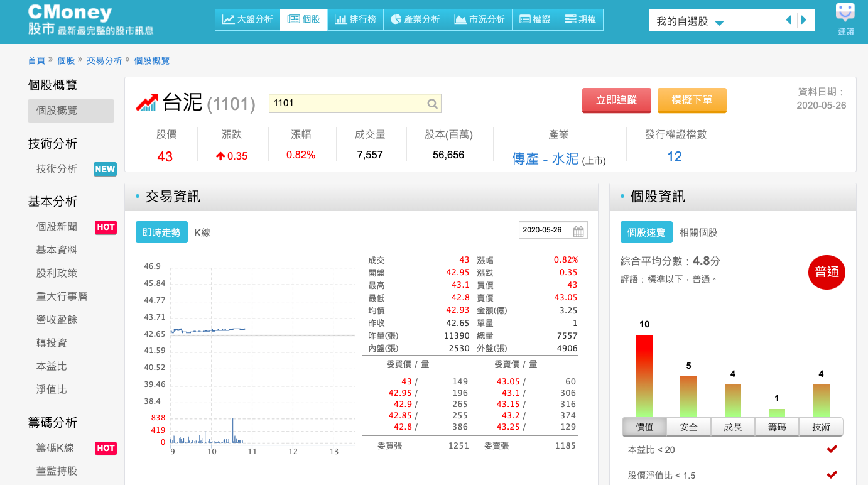
Task: Click warrant count 12 link
Action: [675, 157]
